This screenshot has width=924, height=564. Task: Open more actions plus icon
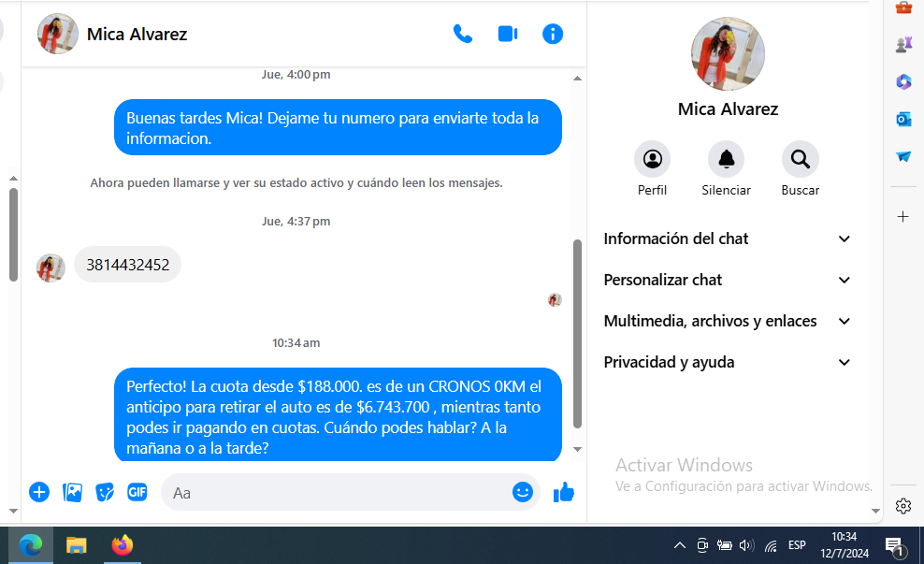[39, 492]
